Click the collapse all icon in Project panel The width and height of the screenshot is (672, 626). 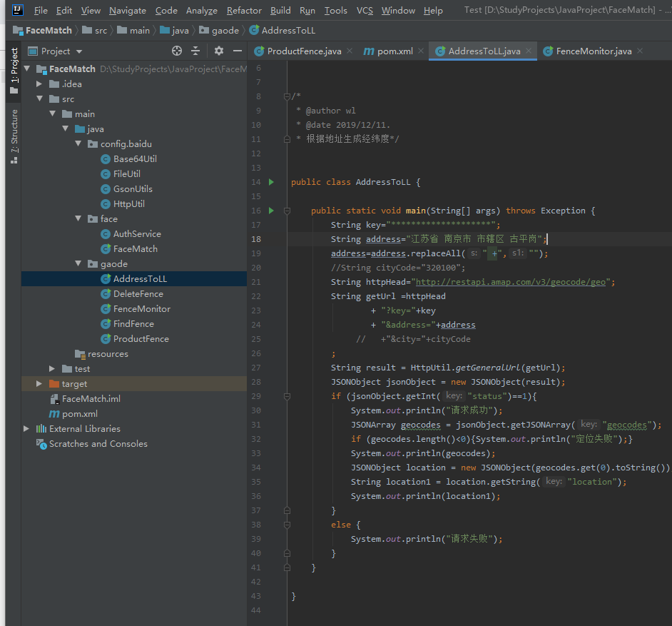(195, 51)
